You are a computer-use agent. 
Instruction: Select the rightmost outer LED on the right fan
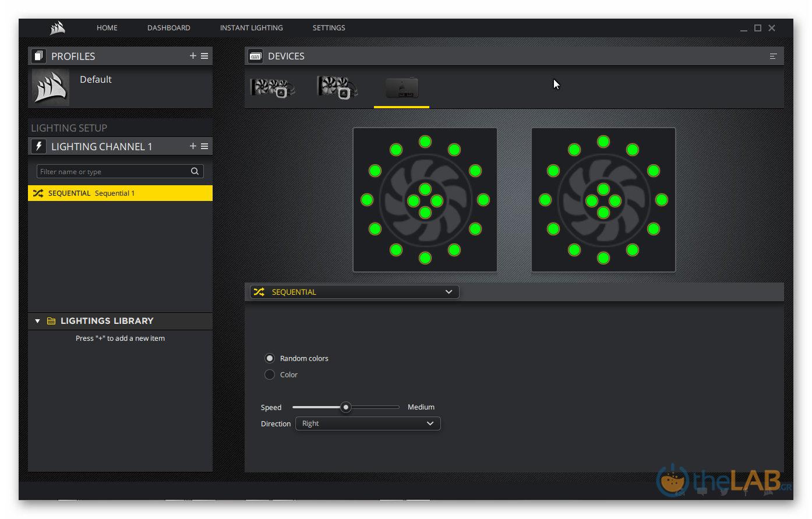tap(662, 200)
